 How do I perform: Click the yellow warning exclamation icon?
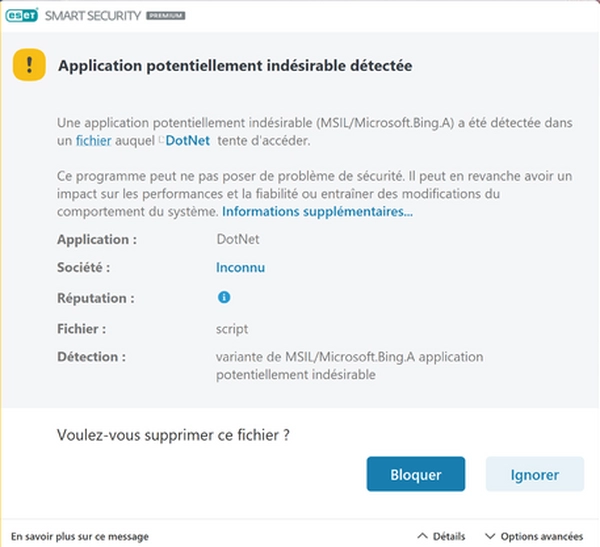tap(29, 66)
